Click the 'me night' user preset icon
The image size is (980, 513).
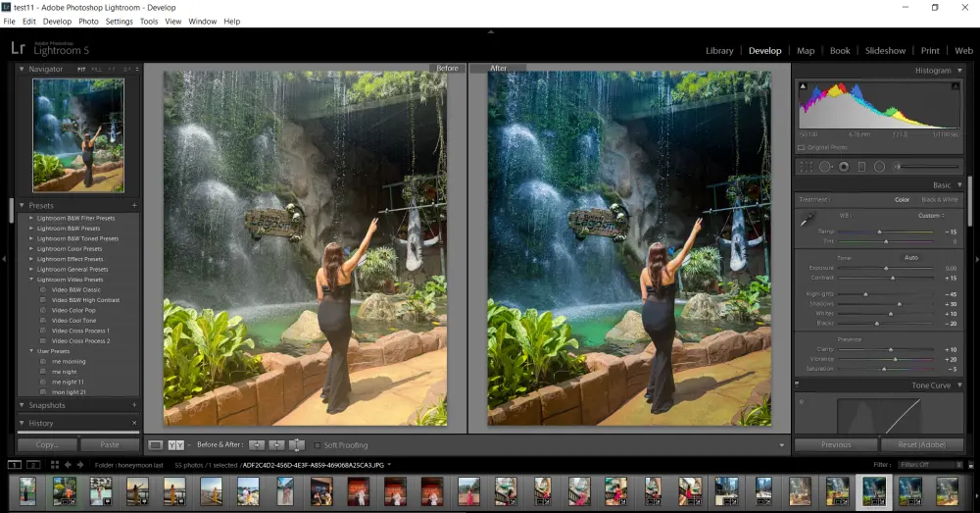[43, 372]
